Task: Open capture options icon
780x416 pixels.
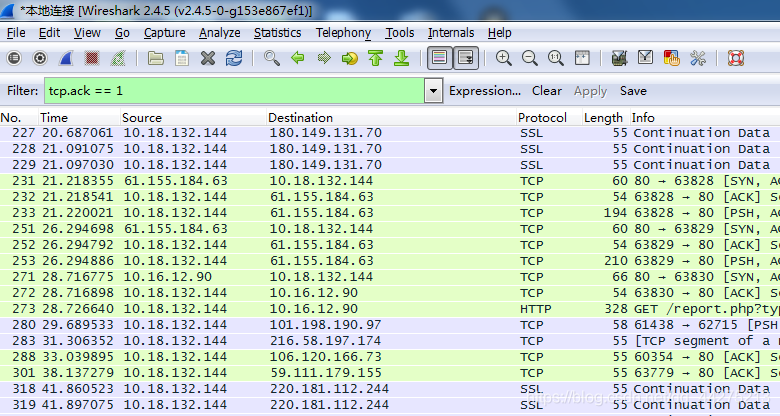Action: [40, 58]
